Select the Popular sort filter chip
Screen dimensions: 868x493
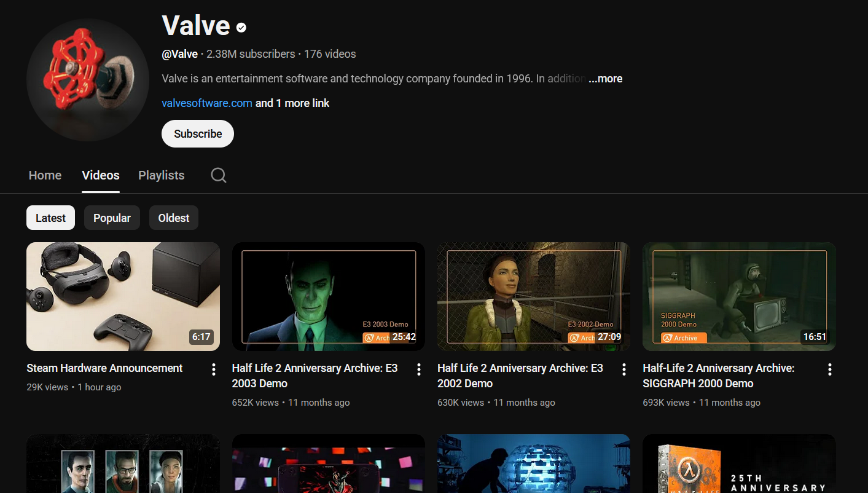click(112, 218)
